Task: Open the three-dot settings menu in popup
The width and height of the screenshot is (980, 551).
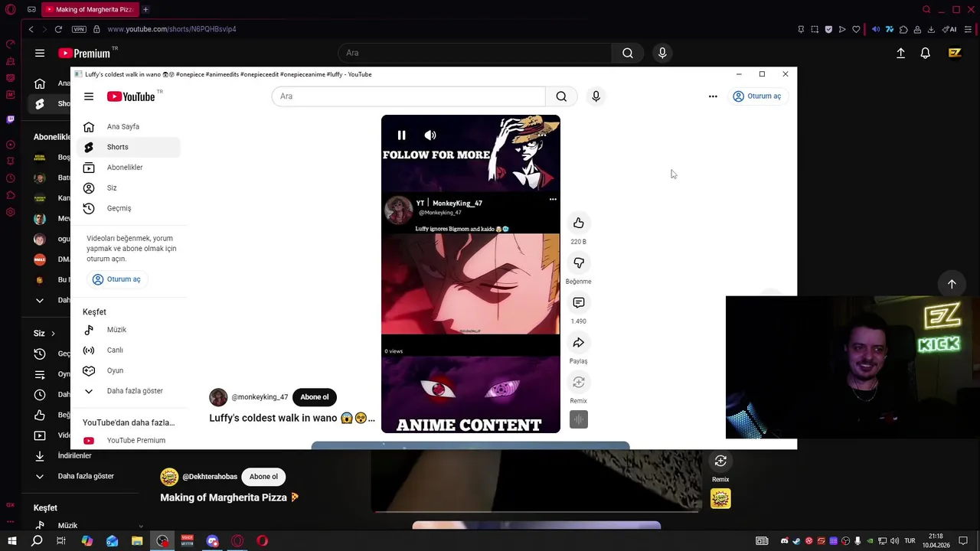Action: coord(713,96)
